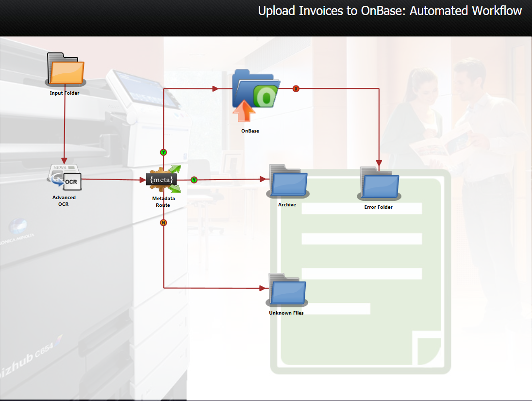Click the "Advanced OCR" label
Image resolution: width=532 pixels, height=401 pixels.
64,200
